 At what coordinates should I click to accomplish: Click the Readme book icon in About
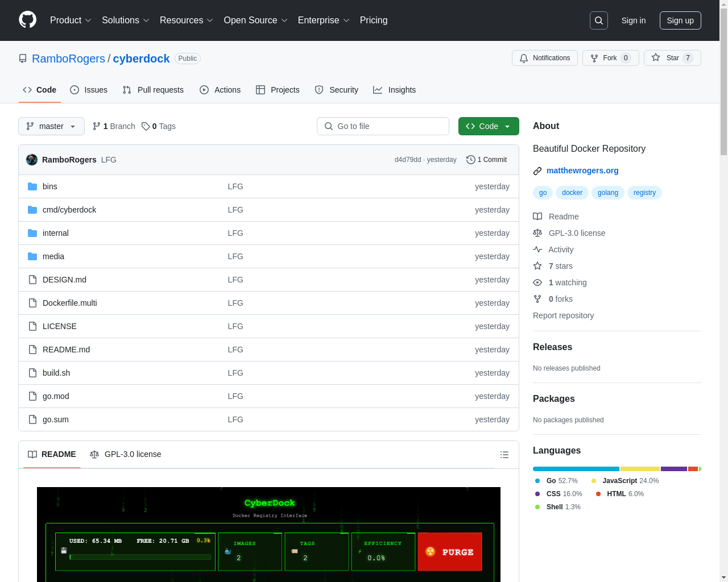coord(537,217)
